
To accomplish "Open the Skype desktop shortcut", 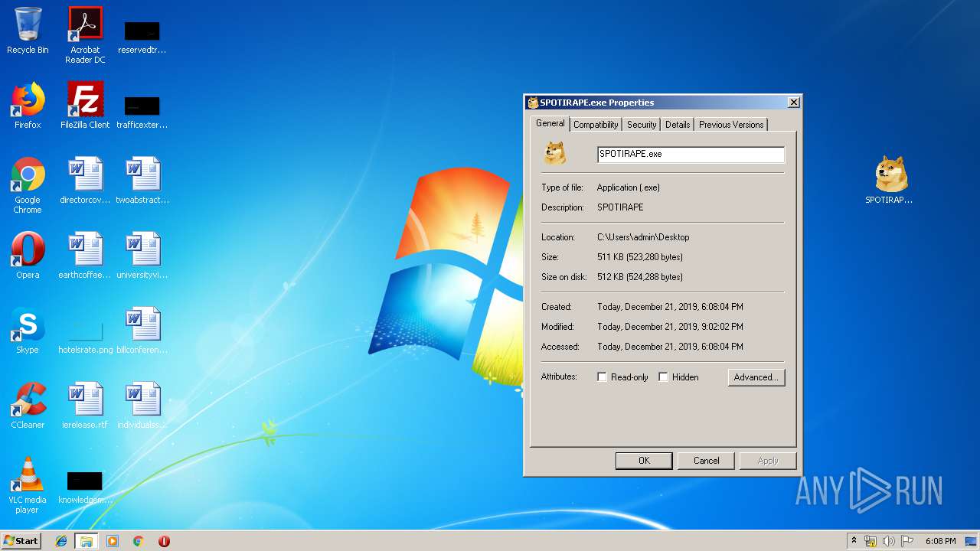I will [28, 331].
